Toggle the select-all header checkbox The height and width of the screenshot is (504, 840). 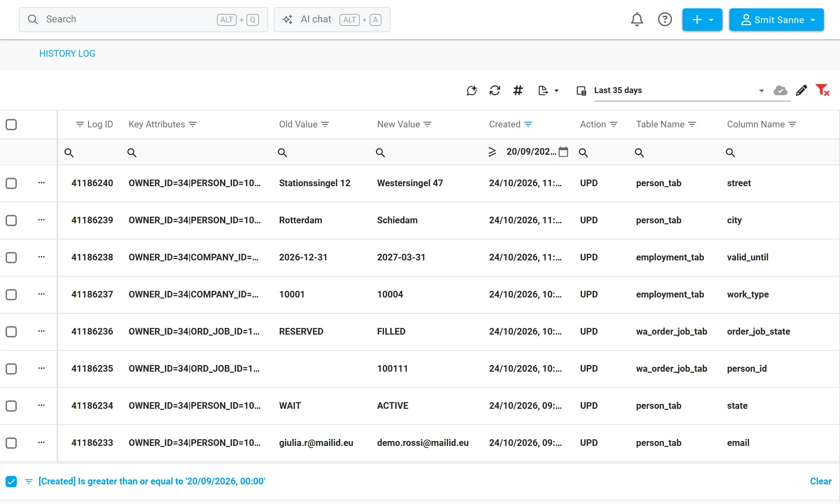click(11, 124)
